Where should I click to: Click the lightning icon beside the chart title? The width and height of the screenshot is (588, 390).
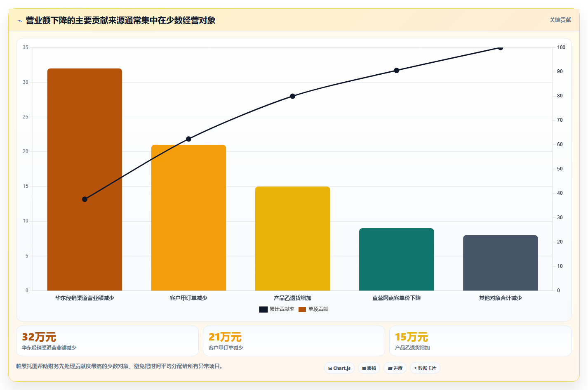19,21
